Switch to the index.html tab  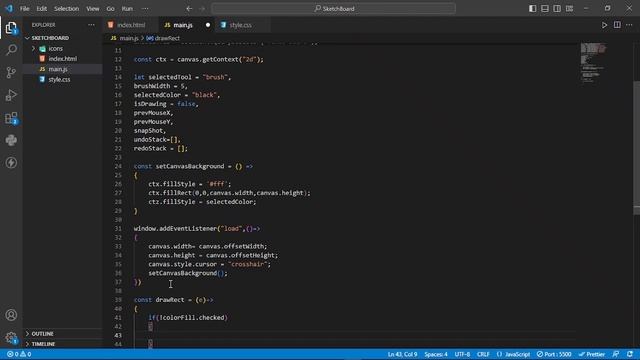coord(131,25)
